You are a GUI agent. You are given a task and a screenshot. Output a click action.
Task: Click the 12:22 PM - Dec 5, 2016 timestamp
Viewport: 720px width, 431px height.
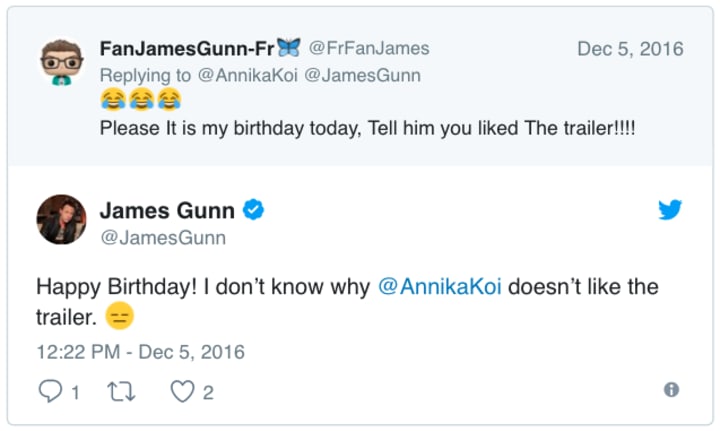tap(140, 351)
